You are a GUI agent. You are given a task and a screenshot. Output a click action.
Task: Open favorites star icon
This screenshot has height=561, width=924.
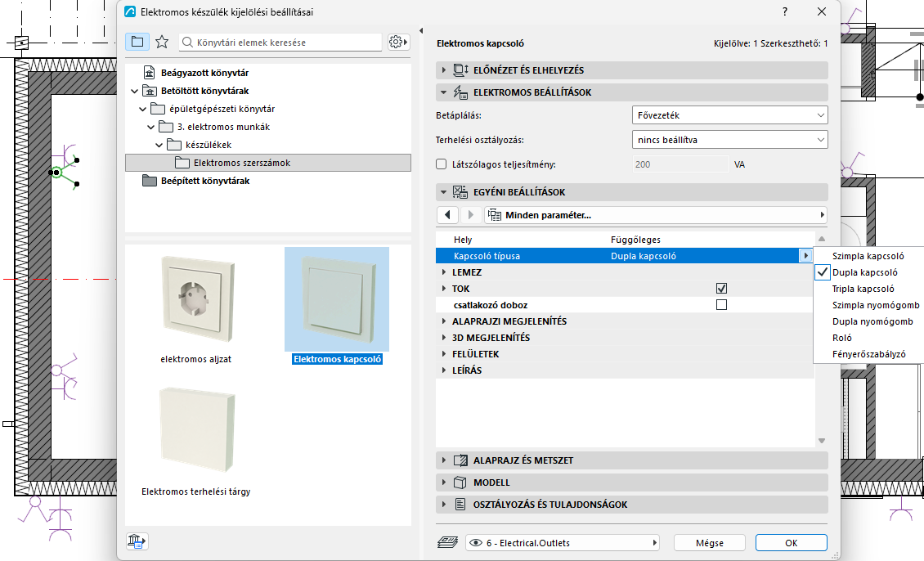click(162, 42)
